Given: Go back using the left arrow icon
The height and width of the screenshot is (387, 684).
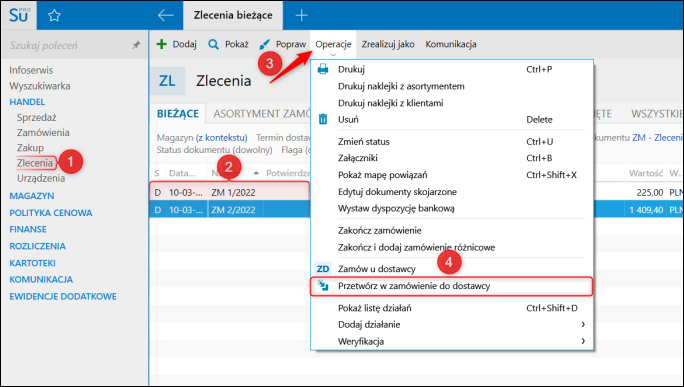Looking at the screenshot, I should click(x=166, y=15).
